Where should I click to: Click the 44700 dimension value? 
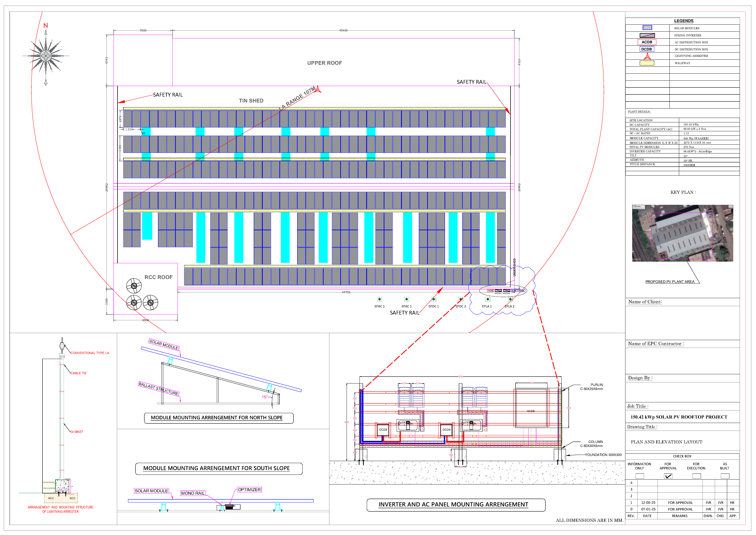346,292
